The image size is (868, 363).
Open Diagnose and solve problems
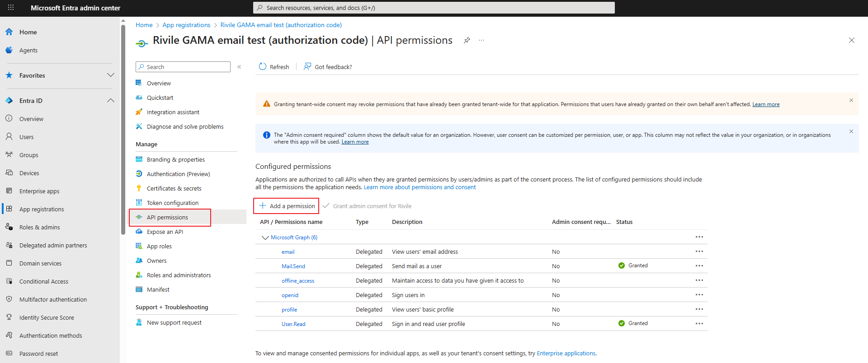point(185,126)
